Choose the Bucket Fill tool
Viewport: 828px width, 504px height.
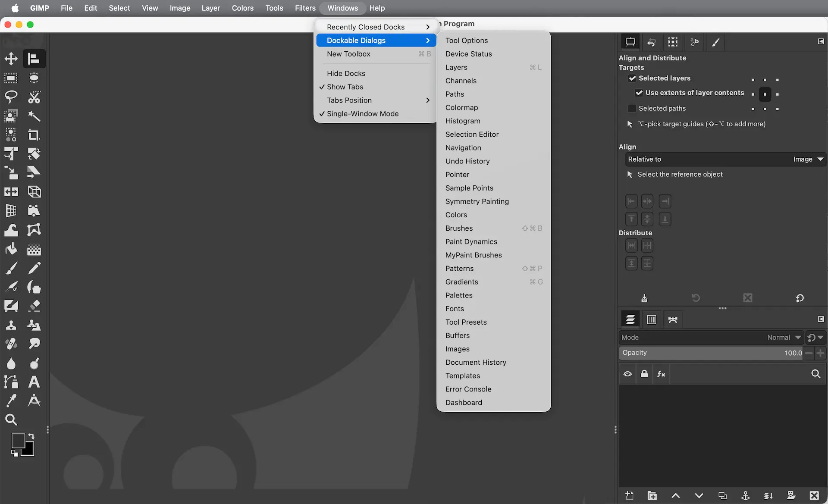[11, 249]
